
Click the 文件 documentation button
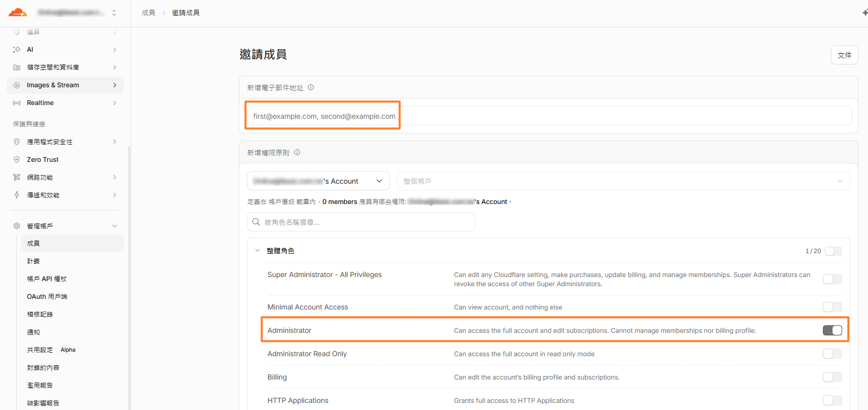tap(845, 55)
